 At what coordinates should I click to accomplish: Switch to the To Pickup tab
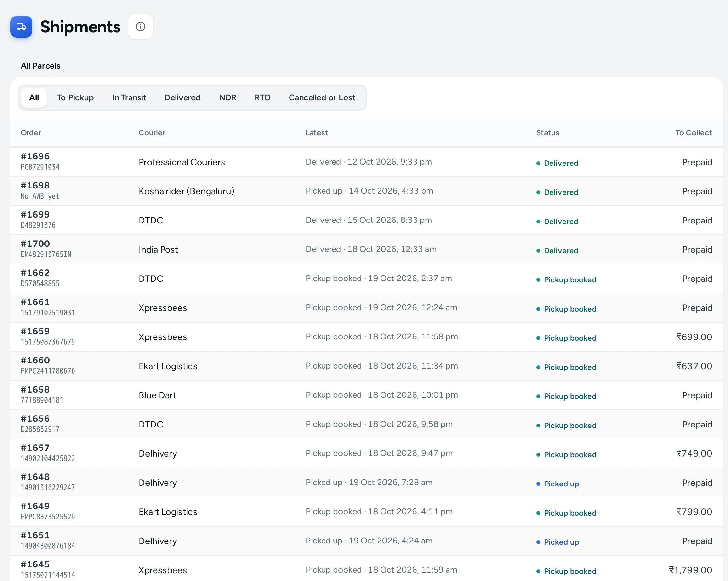75,97
